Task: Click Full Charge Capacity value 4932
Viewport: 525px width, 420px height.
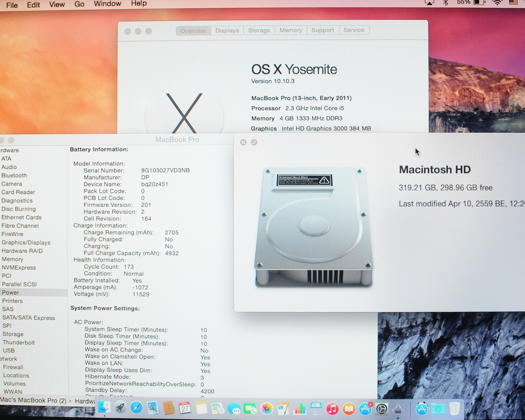Action: 172,253
